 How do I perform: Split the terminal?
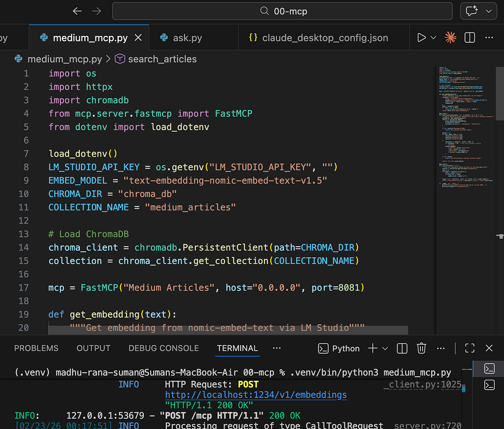tap(402, 348)
